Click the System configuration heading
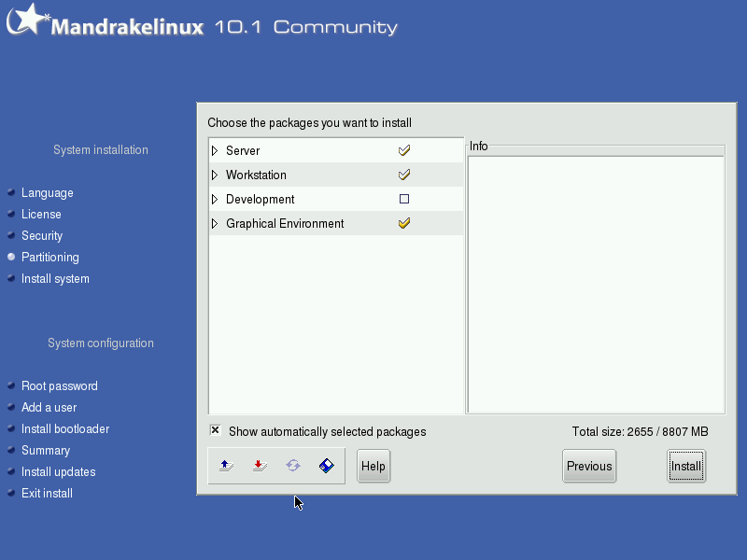This screenshot has width=747, height=560. point(101,343)
